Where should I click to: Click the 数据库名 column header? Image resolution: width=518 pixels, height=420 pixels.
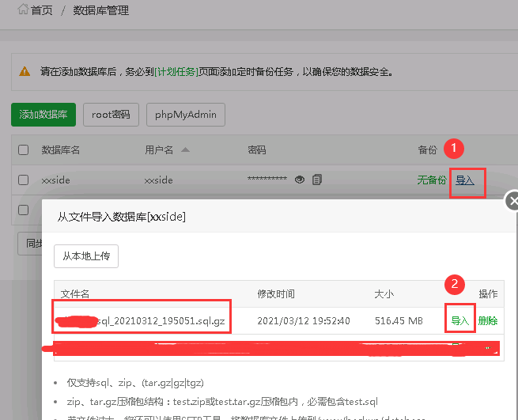pyautogui.click(x=60, y=150)
